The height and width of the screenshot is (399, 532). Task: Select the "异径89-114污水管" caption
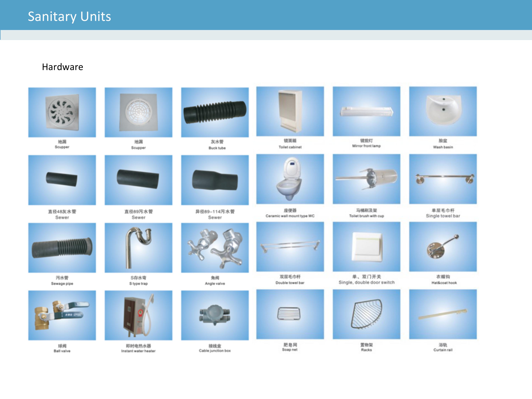coord(215,211)
